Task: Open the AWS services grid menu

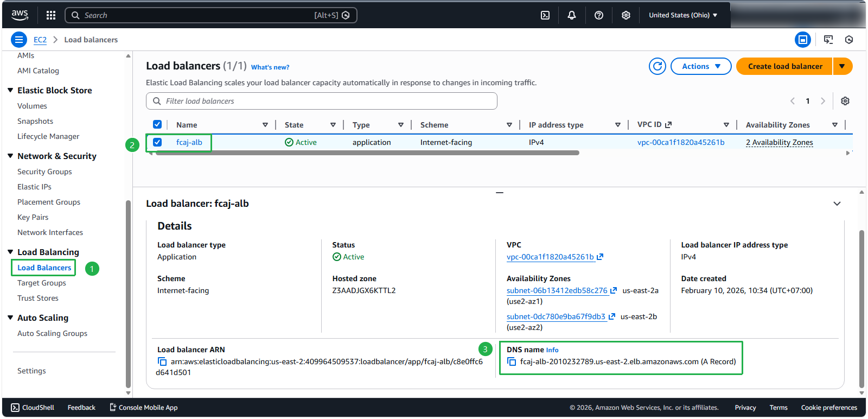Action: pyautogui.click(x=51, y=15)
